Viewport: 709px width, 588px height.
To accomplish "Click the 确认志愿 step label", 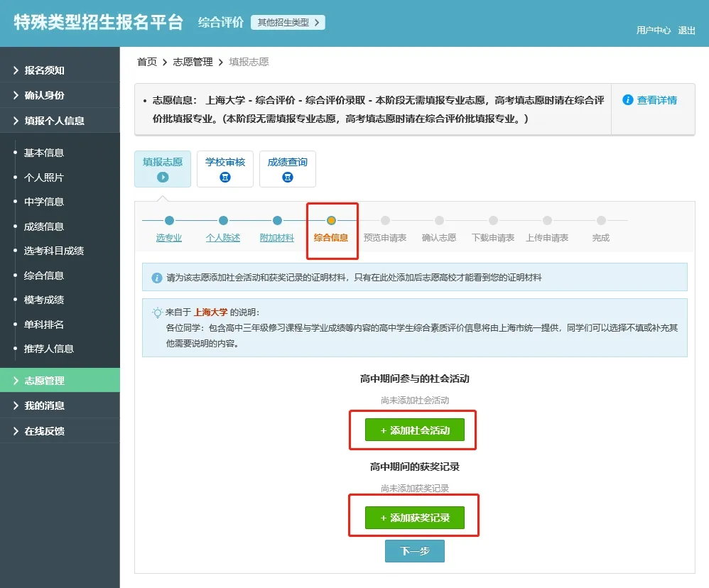I will (x=439, y=238).
